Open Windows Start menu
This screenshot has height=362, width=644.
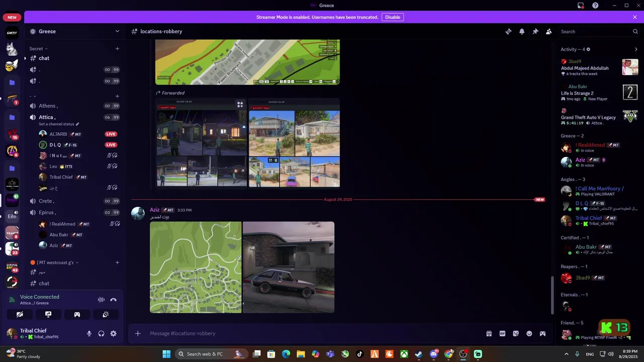pos(167,354)
